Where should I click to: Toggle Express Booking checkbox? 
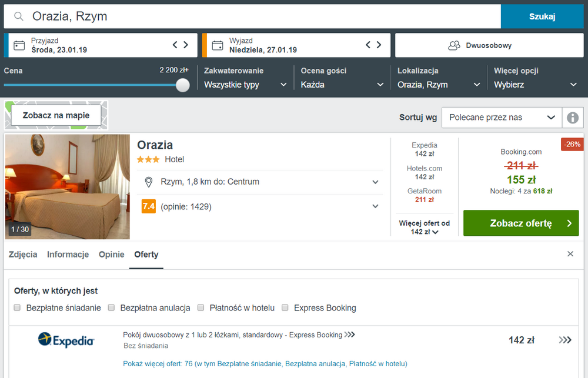(x=285, y=307)
